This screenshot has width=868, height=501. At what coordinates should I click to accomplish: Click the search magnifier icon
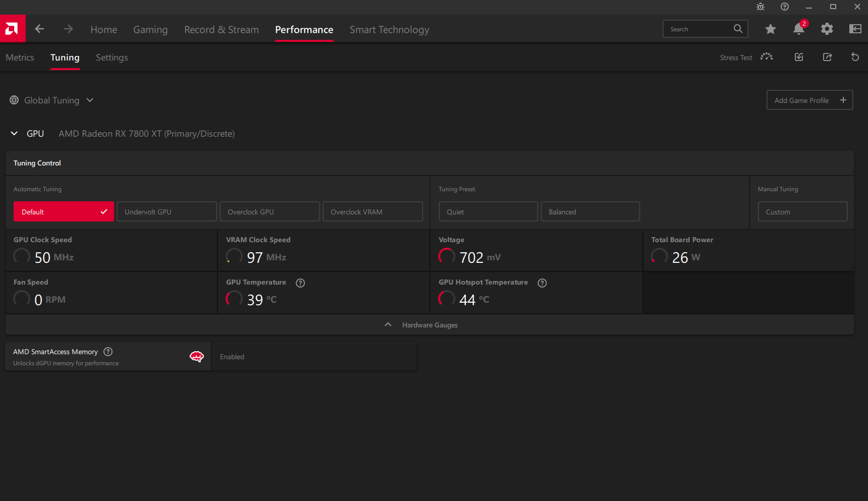[x=738, y=29]
